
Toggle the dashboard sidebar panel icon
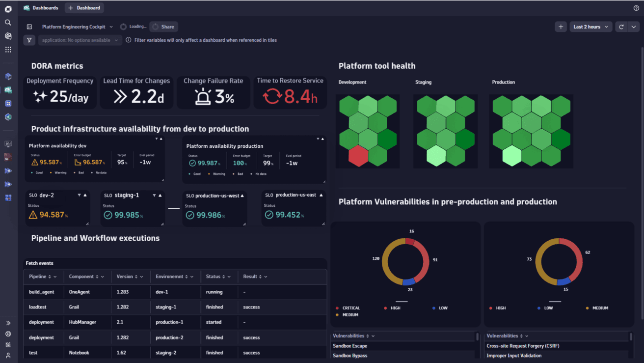tap(29, 27)
